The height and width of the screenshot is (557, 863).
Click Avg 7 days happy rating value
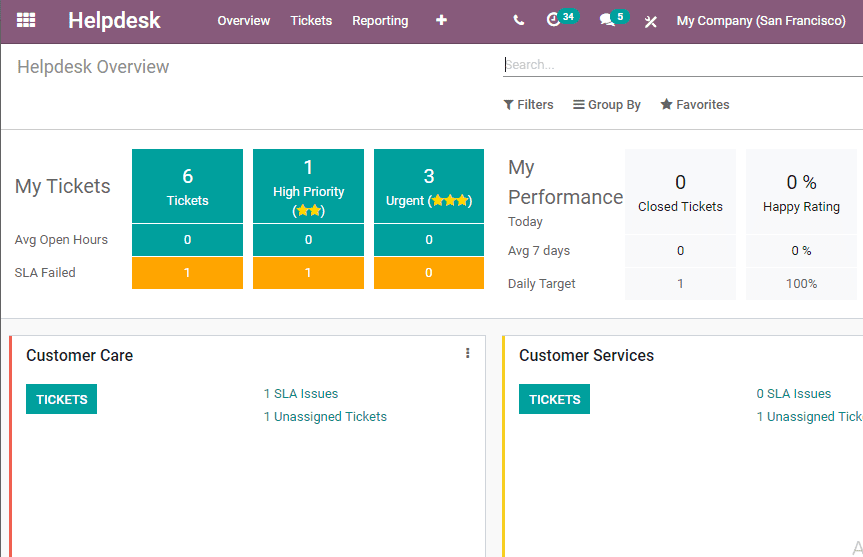tap(801, 251)
